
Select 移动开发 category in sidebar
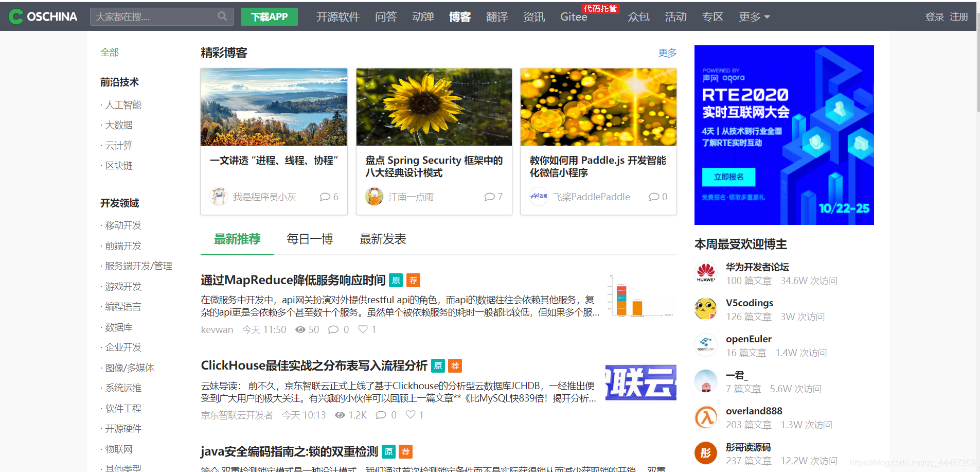pyautogui.click(x=123, y=225)
